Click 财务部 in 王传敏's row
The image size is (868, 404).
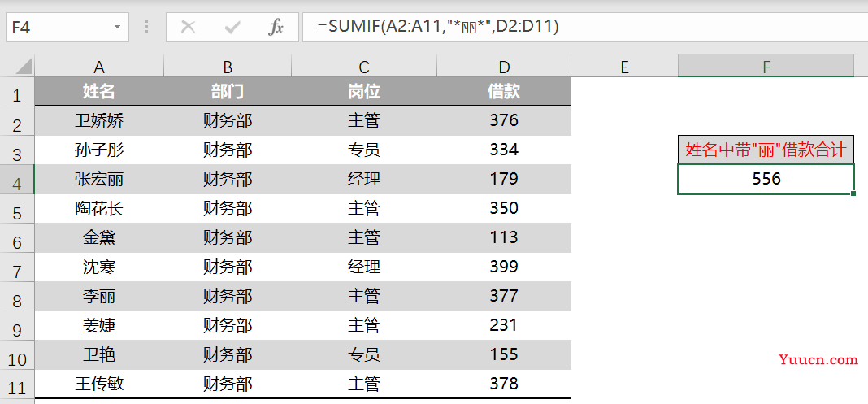[228, 384]
